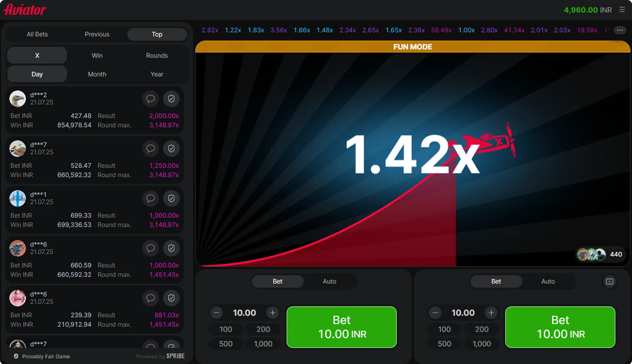Decrease the left bet amount with minus button
632x364 pixels.
tap(217, 313)
